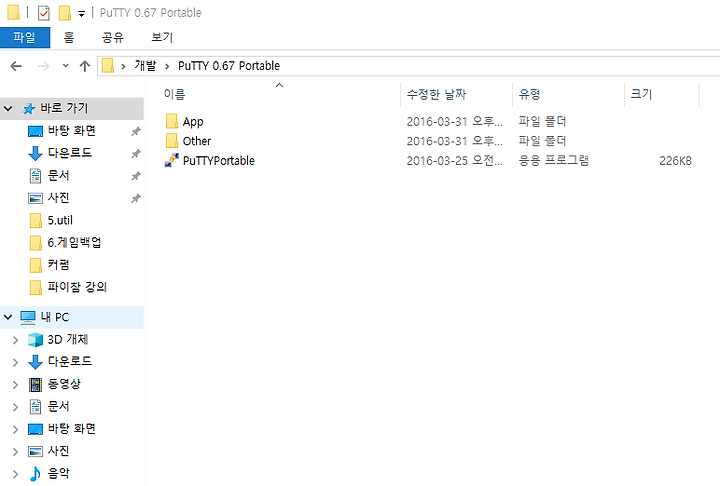
Task: Click the 바탕 화면 desktop icon under 내 PC
Action: click(x=35, y=429)
